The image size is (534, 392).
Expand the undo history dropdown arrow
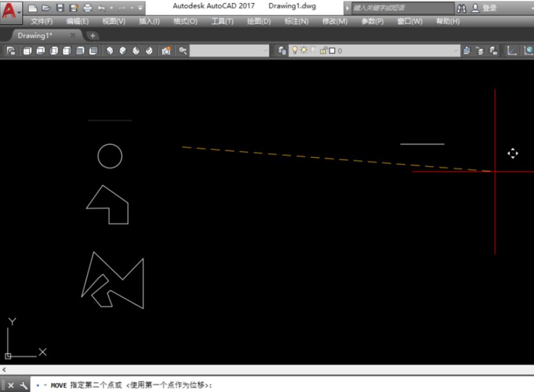[x=111, y=8]
